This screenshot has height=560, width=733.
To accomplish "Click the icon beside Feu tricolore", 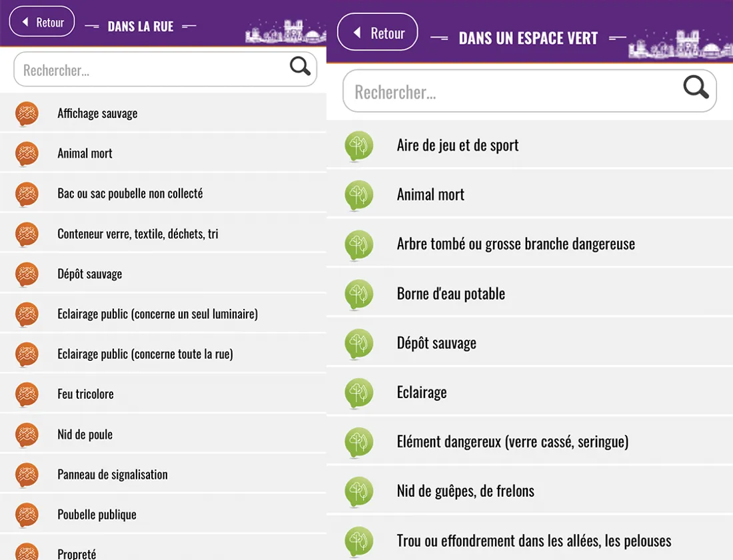I will [26, 394].
